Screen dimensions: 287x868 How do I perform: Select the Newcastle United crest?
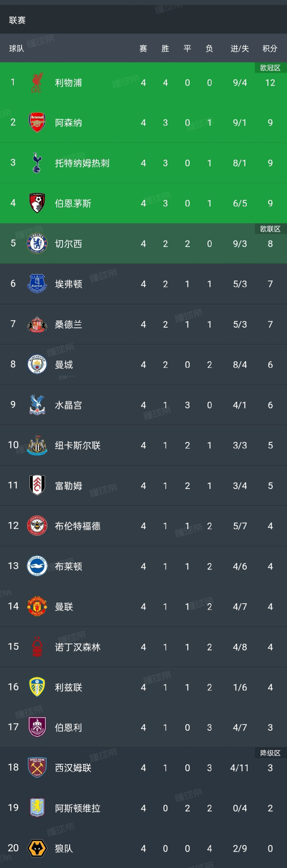pos(37,445)
